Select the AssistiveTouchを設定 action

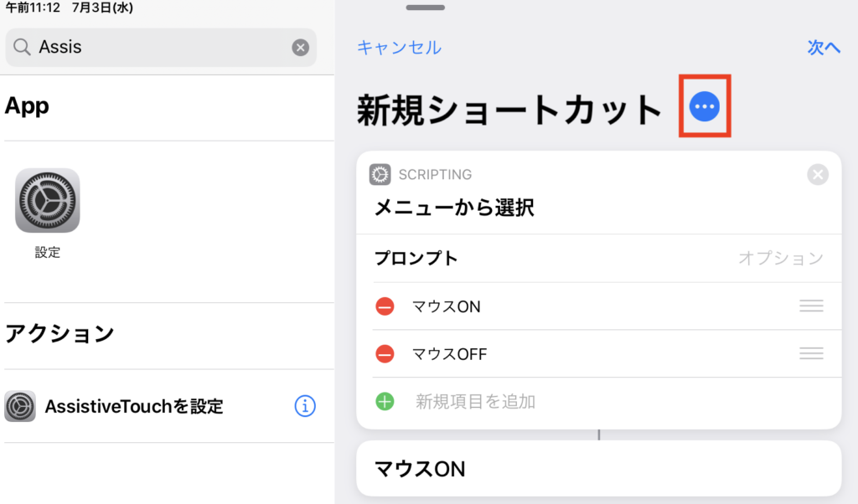pyautogui.click(x=134, y=407)
